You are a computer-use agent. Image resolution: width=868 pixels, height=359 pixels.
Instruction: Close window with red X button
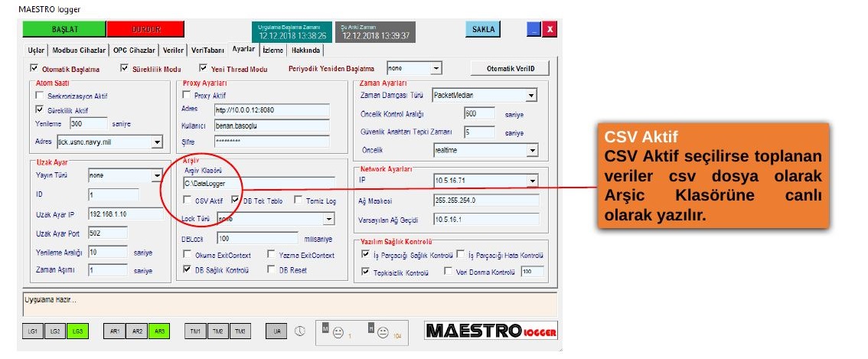[x=550, y=29]
